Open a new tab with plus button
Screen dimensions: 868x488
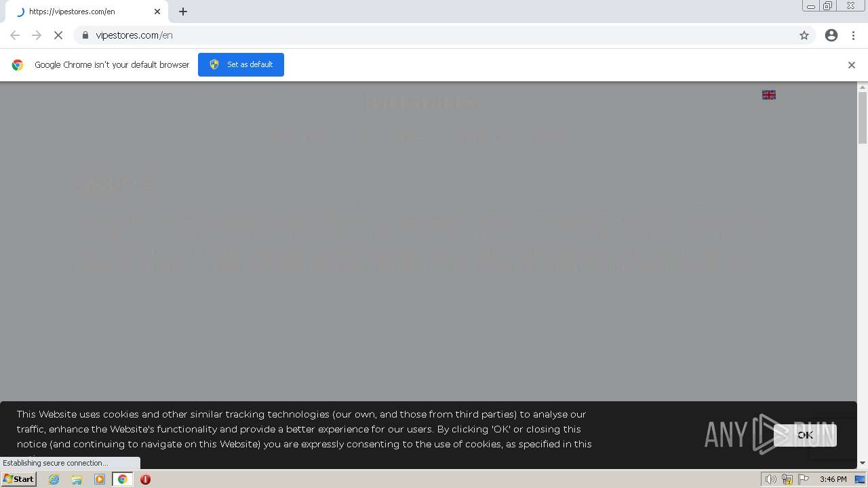[183, 12]
